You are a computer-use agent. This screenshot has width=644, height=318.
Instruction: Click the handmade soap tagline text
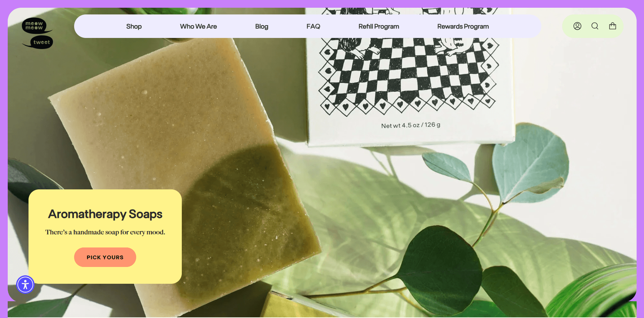tap(105, 232)
